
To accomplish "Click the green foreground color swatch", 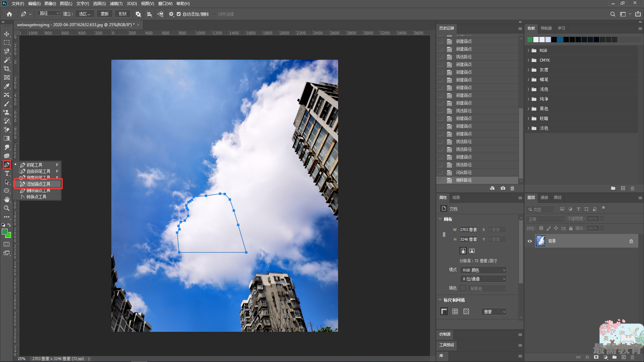I will pyautogui.click(x=5, y=232).
